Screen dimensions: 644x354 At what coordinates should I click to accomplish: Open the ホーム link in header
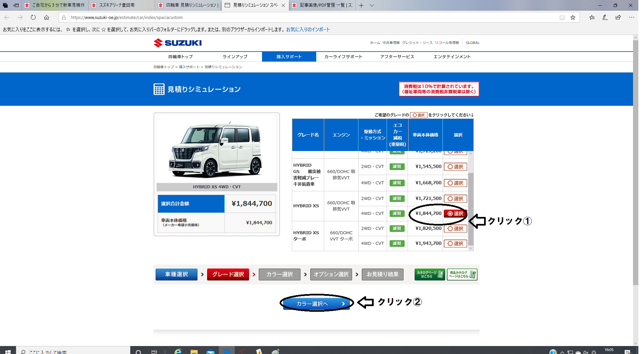pyautogui.click(x=375, y=43)
